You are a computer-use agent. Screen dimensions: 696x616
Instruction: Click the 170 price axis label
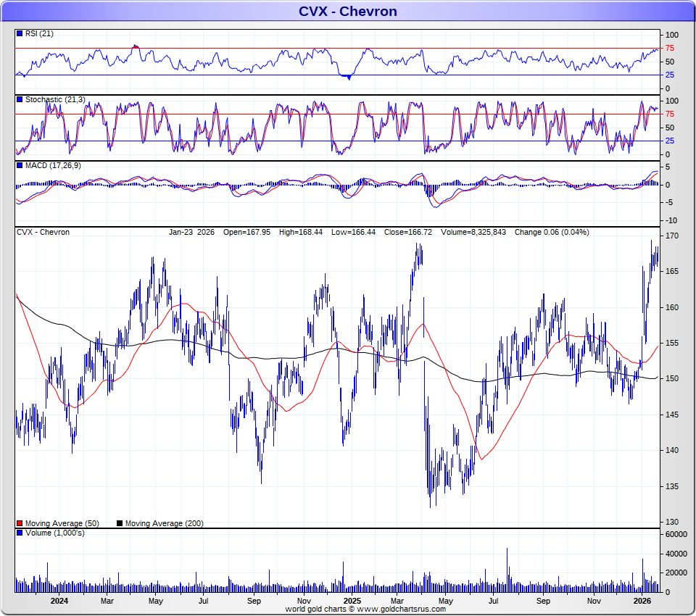pos(672,236)
